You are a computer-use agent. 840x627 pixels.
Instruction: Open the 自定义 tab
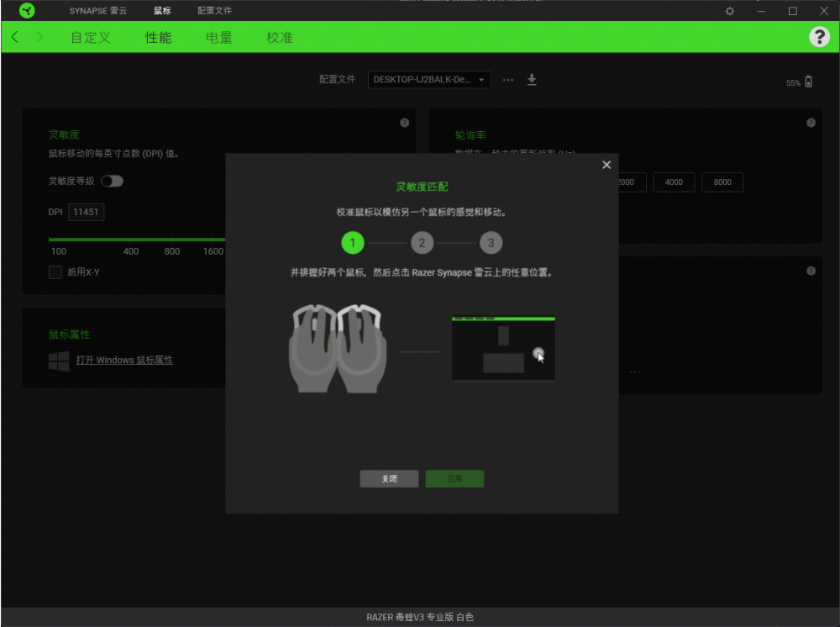pos(91,38)
